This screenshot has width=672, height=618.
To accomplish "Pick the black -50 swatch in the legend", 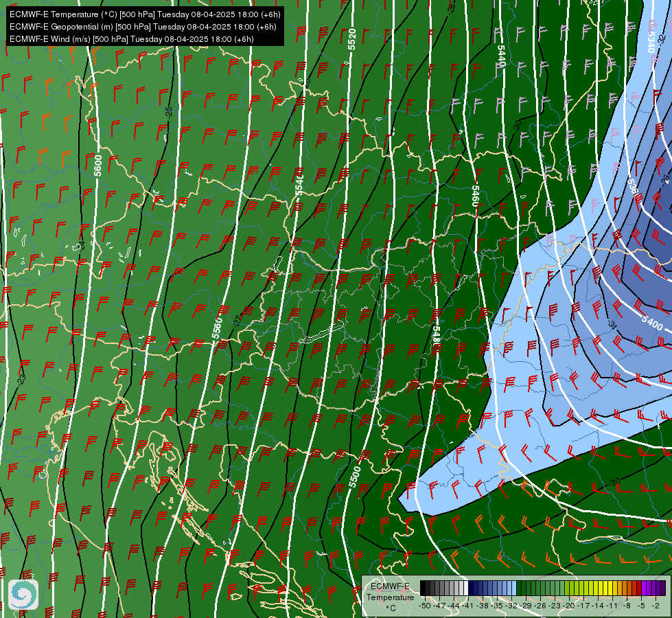I will [x=423, y=588].
